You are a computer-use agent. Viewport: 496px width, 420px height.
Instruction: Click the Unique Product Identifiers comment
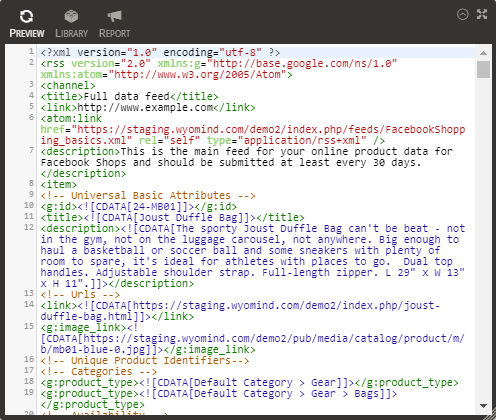pos(145,360)
